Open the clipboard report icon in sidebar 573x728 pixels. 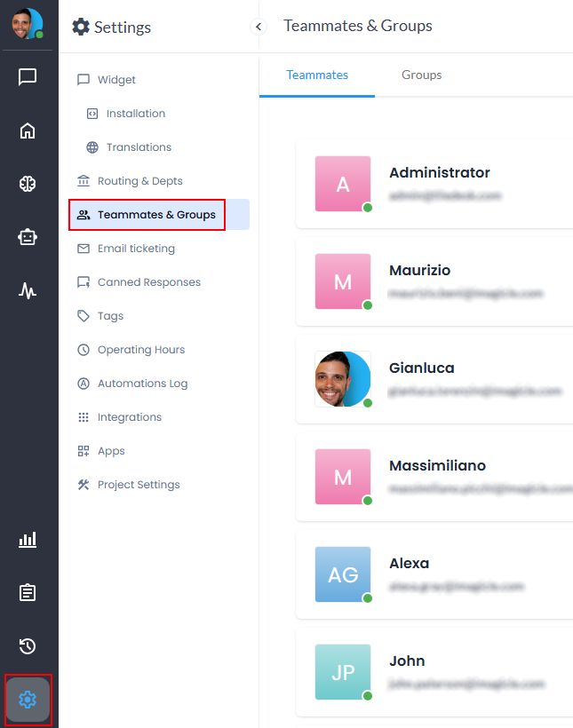[x=28, y=593]
